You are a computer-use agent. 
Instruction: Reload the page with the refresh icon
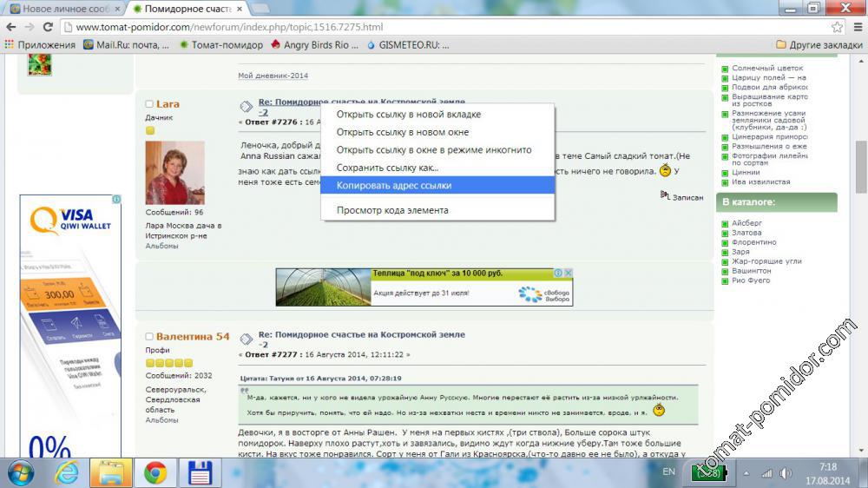[48, 27]
